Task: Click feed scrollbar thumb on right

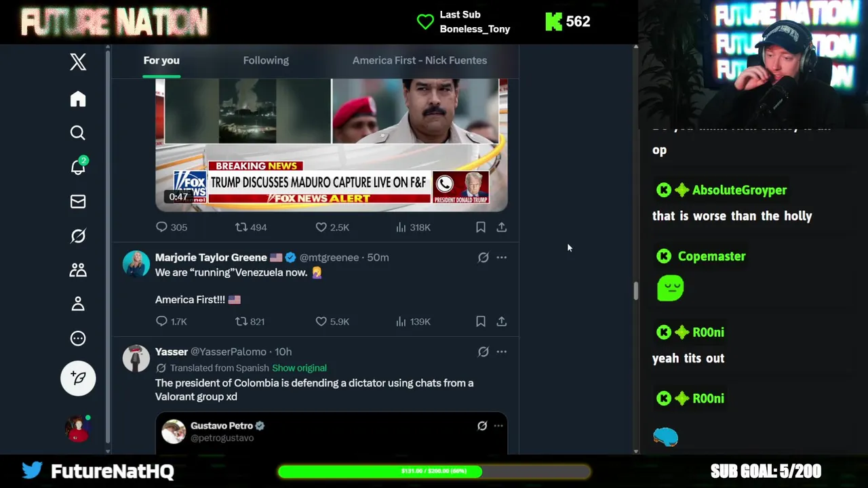Action: pos(635,291)
